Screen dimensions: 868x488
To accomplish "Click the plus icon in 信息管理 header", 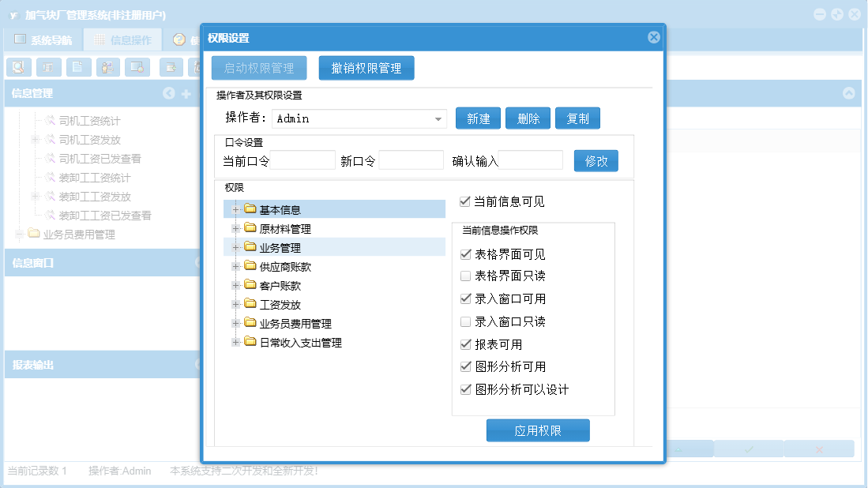I will (x=186, y=94).
